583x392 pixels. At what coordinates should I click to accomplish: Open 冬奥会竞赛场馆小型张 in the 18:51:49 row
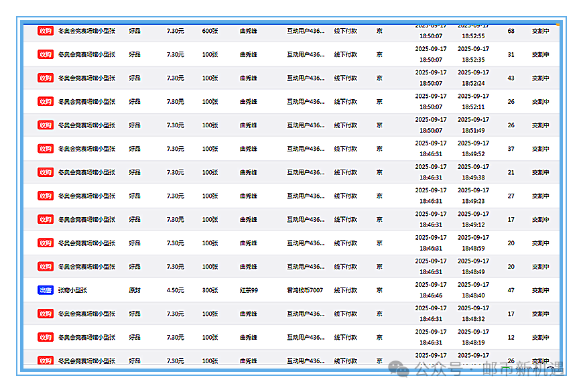coord(86,125)
